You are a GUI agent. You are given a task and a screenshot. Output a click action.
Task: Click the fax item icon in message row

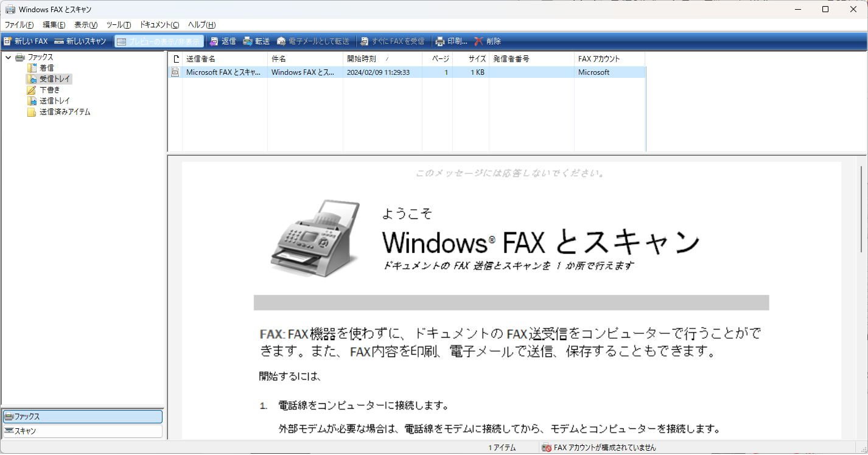click(175, 72)
